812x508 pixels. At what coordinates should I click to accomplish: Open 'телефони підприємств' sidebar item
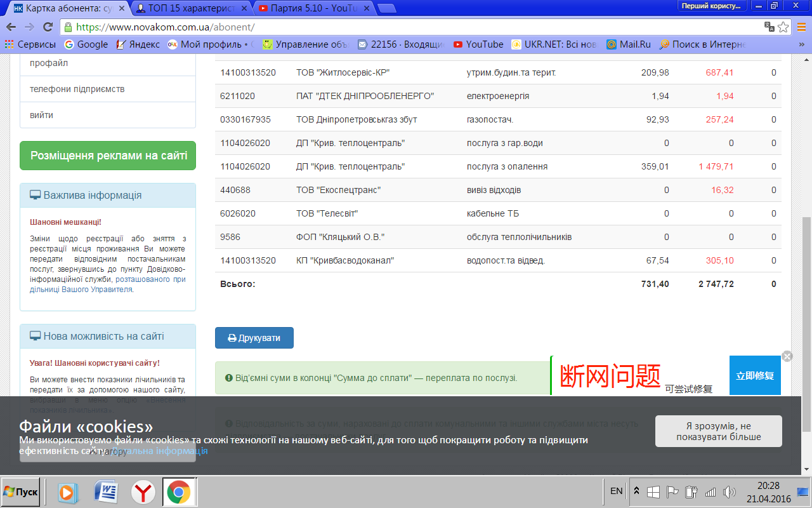coord(108,89)
